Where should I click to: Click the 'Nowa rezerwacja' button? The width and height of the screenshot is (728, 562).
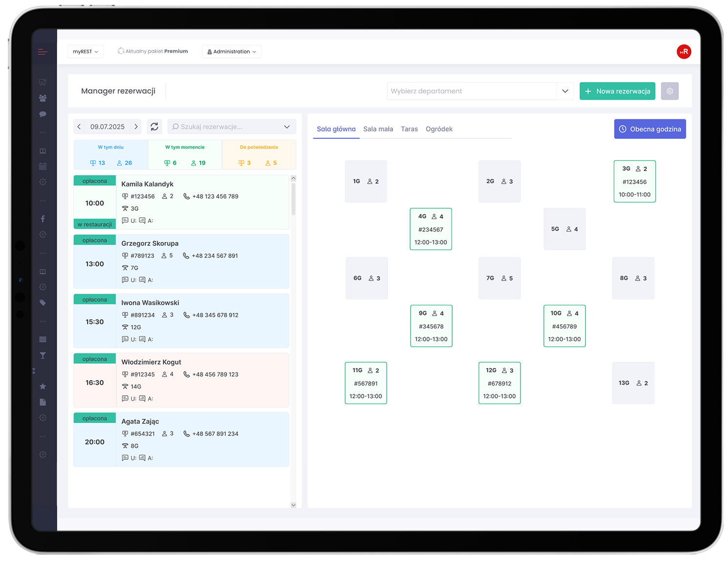tap(617, 91)
